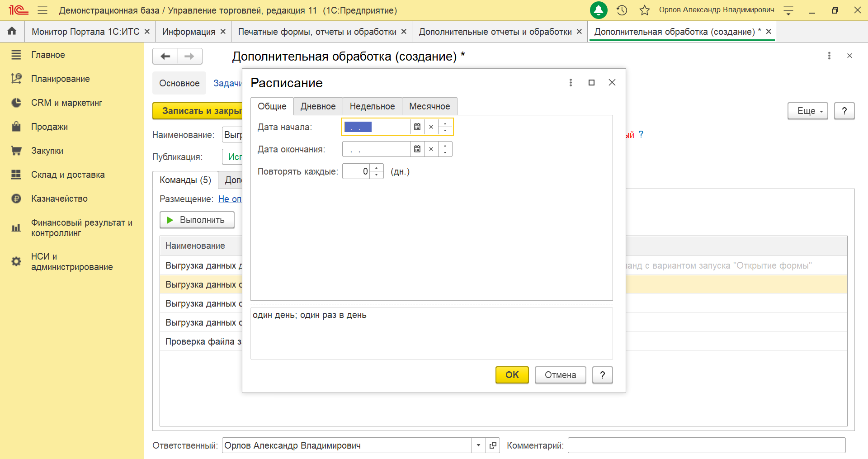This screenshot has height=459, width=868.
Task: Increase the Повторять каждые value
Action: click(377, 168)
